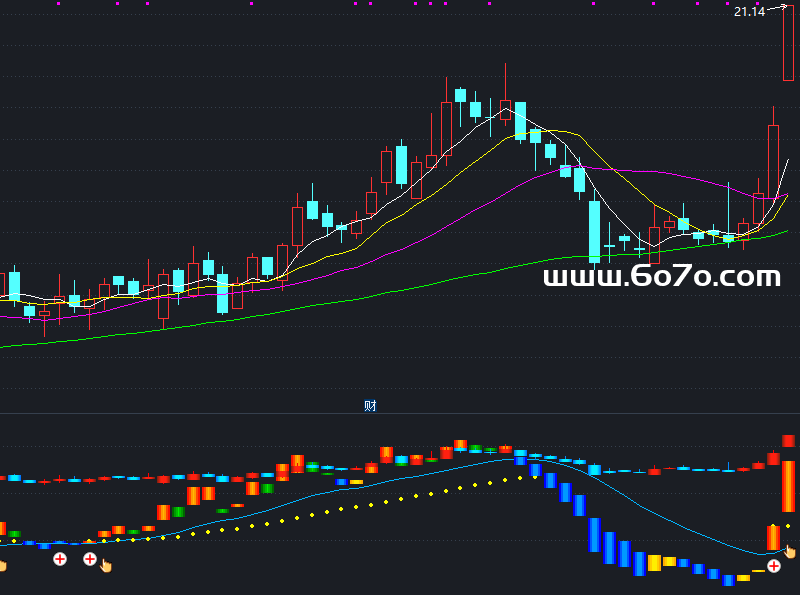Screen dimensions: 800x595
Task: Click the large cyan candle at the sharp drop
Action: (595, 232)
